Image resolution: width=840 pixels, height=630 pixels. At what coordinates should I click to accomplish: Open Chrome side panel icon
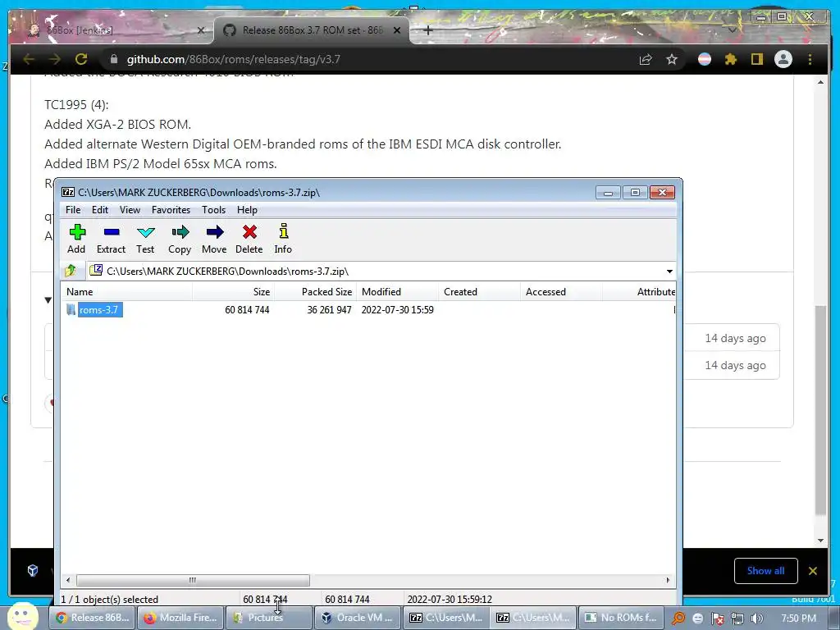tap(757, 59)
